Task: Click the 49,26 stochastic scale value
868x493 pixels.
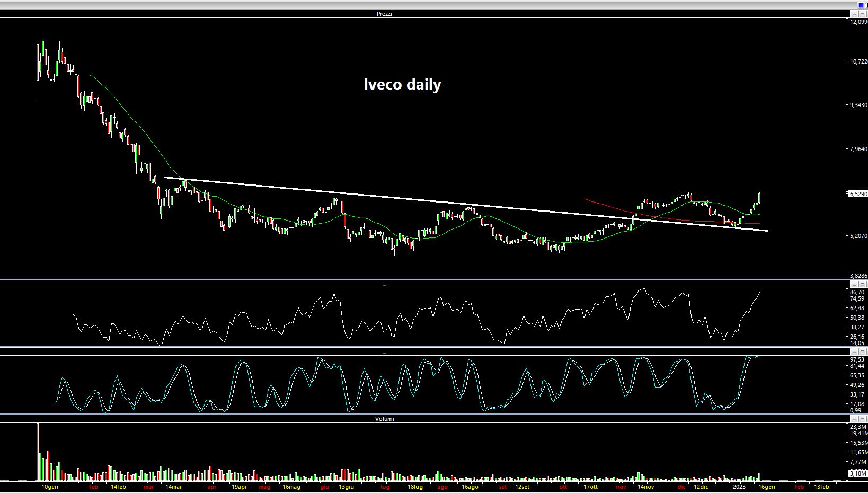Action: point(857,385)
